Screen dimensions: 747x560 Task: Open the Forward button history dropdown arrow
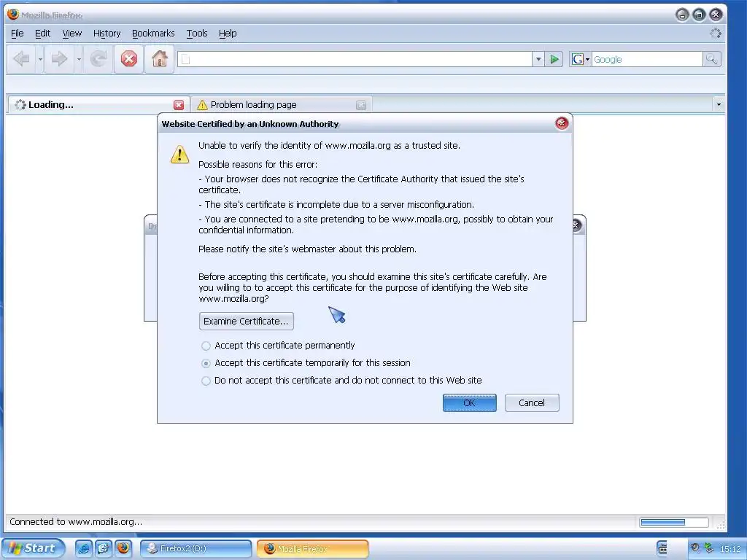(x=79, y=59)
